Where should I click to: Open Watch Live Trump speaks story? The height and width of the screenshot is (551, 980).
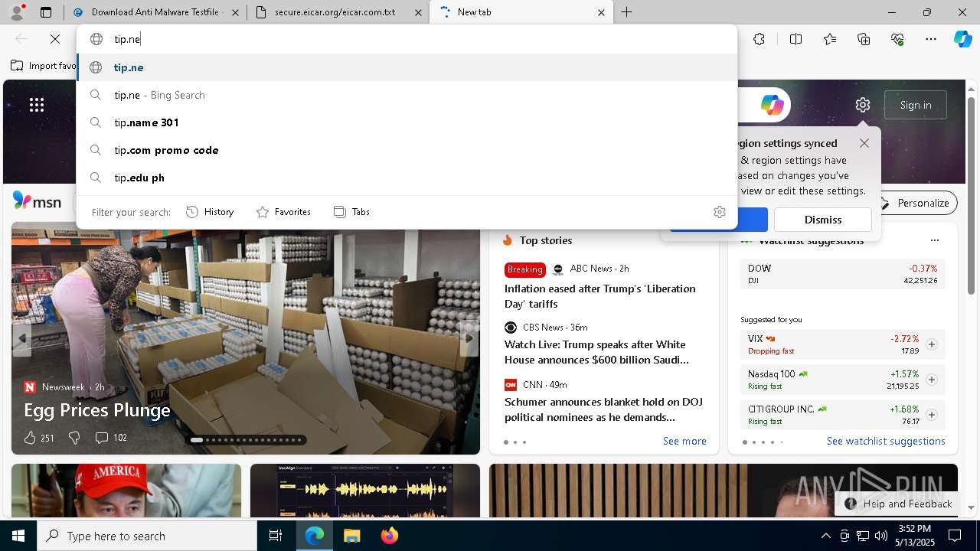pos(596,352)
